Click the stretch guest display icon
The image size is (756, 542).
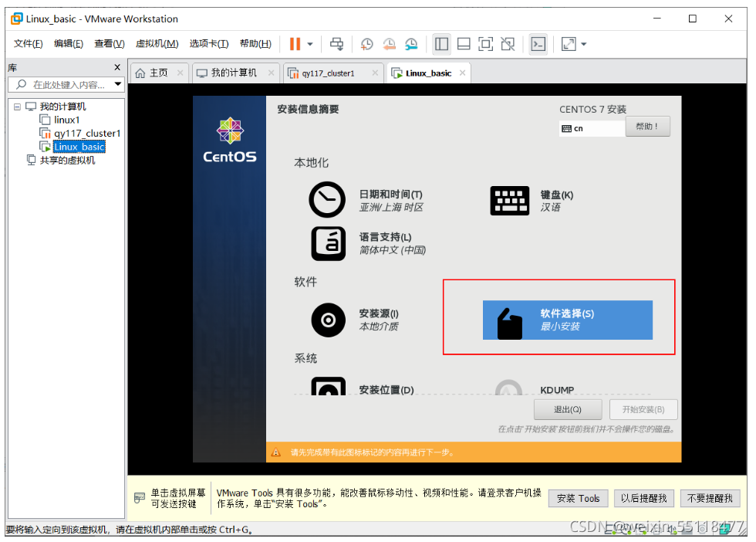point(569,44)
